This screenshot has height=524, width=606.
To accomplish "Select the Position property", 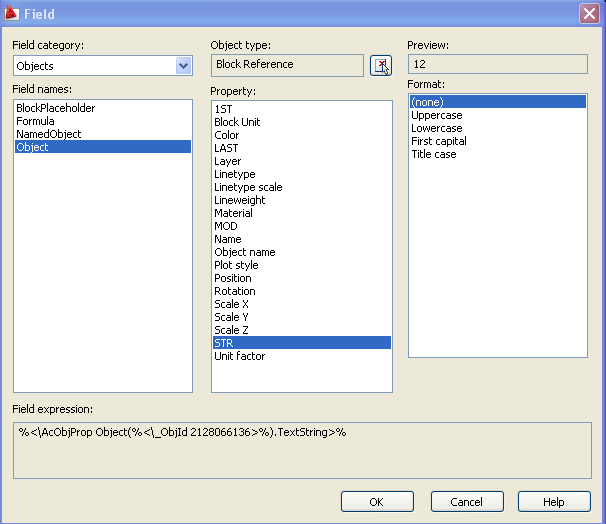I will pyautogui.click(x=302, y=278).
